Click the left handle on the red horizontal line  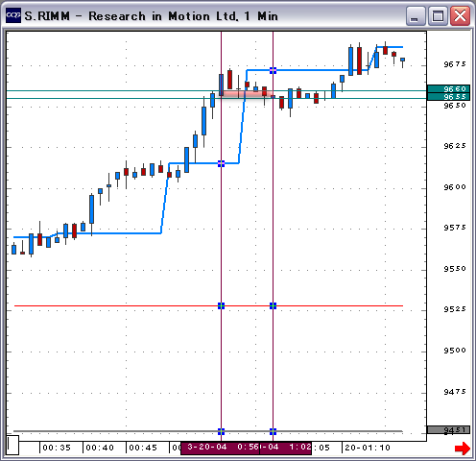pyautogui.click(x=221, y=305)
